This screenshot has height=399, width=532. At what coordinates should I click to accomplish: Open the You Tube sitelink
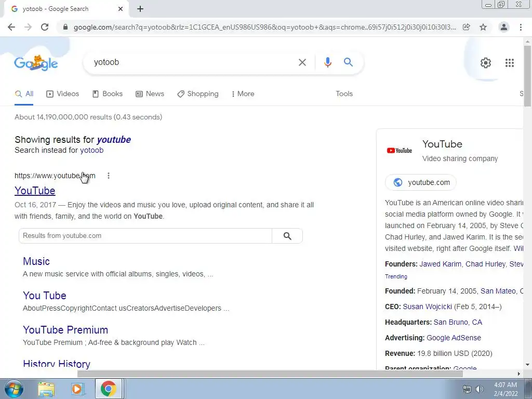[x=45, y=296]
